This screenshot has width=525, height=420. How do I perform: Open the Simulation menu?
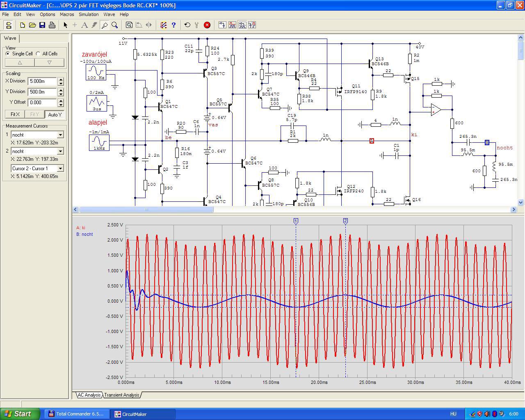[89, 14]
